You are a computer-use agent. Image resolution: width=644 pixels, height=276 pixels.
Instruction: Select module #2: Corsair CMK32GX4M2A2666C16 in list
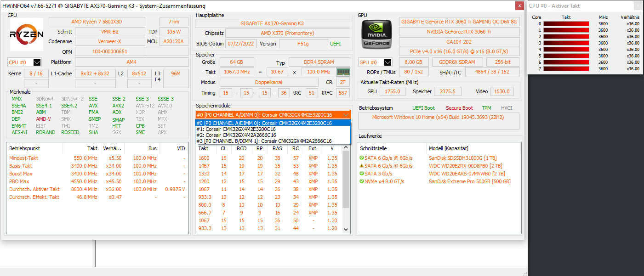tap(273, 135)
